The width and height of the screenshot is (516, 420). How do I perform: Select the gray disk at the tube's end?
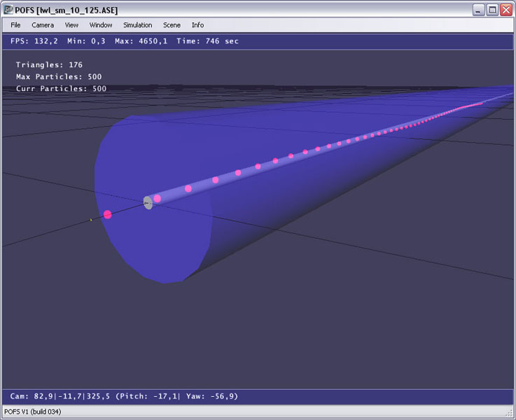148,202
